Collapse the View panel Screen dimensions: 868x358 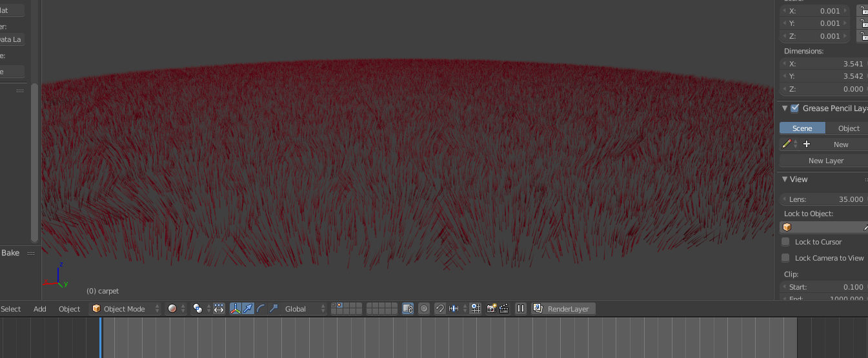pos(785,179)
